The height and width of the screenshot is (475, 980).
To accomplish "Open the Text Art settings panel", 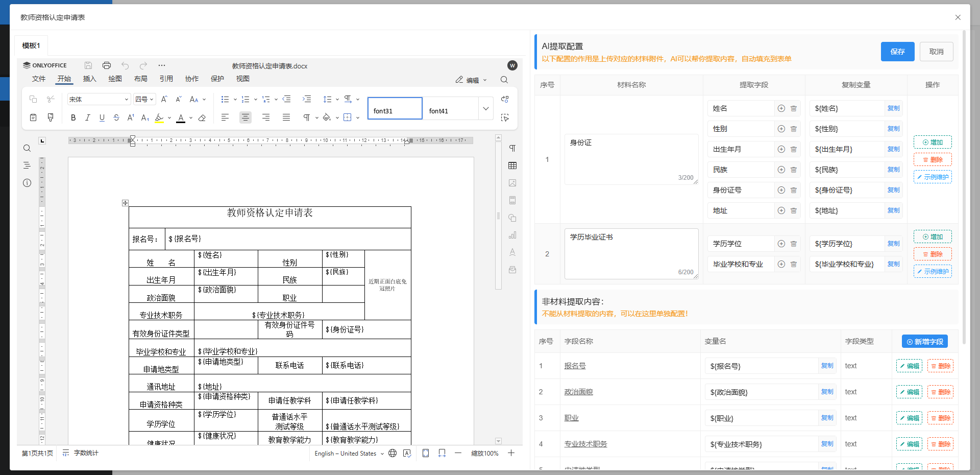I will pyautogui.click(x=512, y=252).
